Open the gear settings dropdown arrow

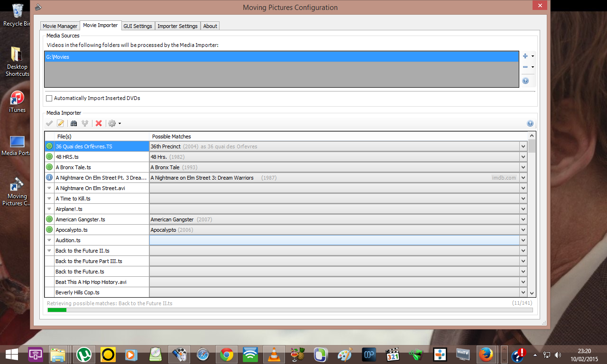click(120, 124)
